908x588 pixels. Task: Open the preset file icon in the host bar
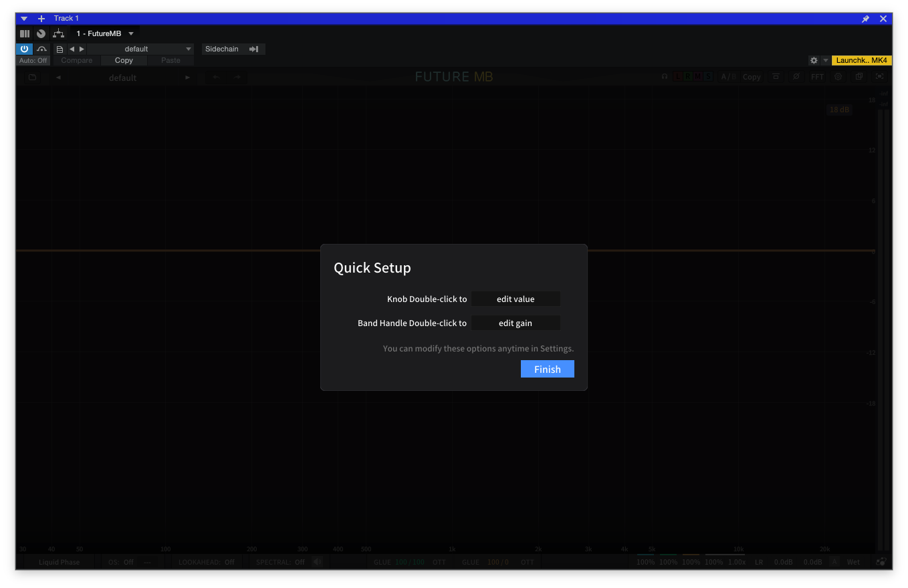tap(60, 49)
